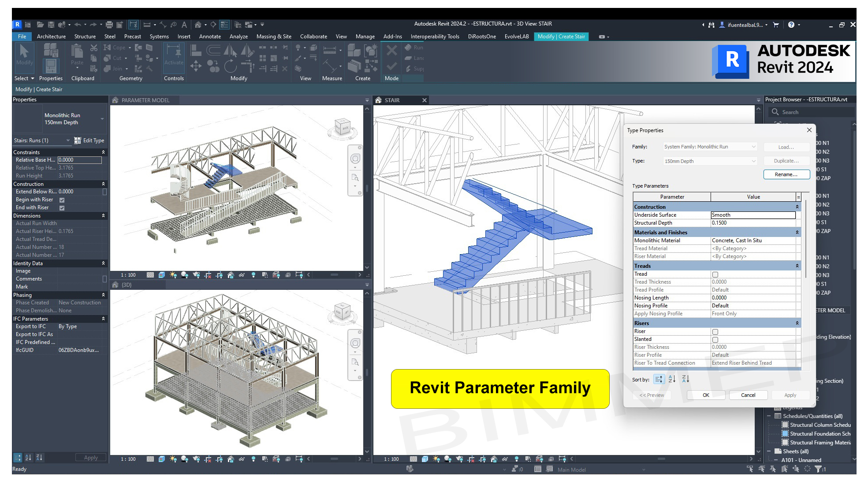Click the help question mark icon
Viewport: 868px width, 503px height.
[791, 25]
